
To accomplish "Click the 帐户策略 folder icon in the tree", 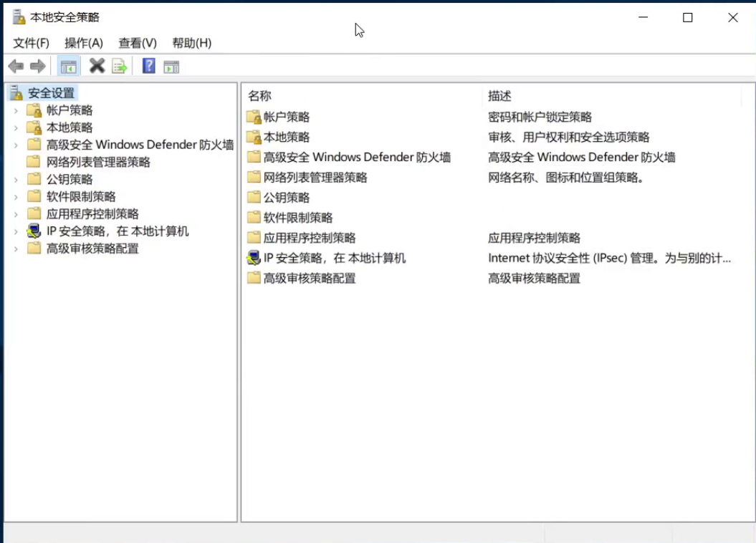I will (34, 110).
